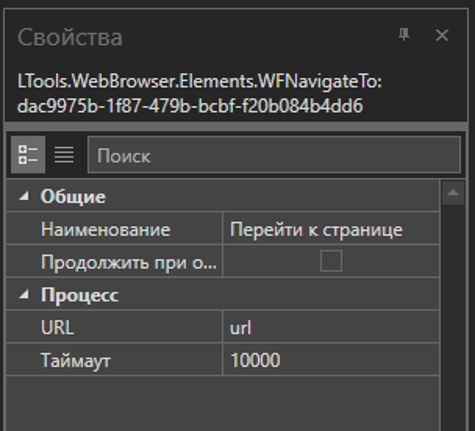The image size is (475, 431).
Task: Click the Процесс category header
Action: 79,295
